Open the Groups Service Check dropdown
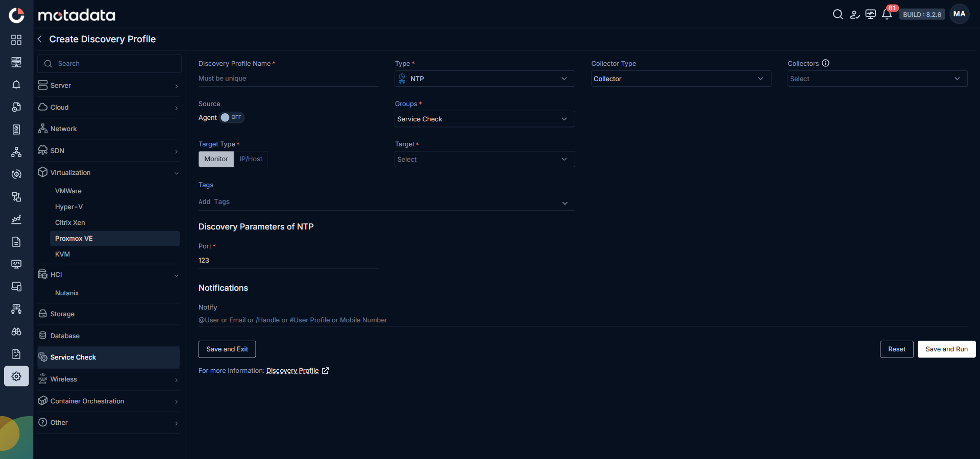The width and height of the screenshot is (980, 459). click(x=484, y=119)
